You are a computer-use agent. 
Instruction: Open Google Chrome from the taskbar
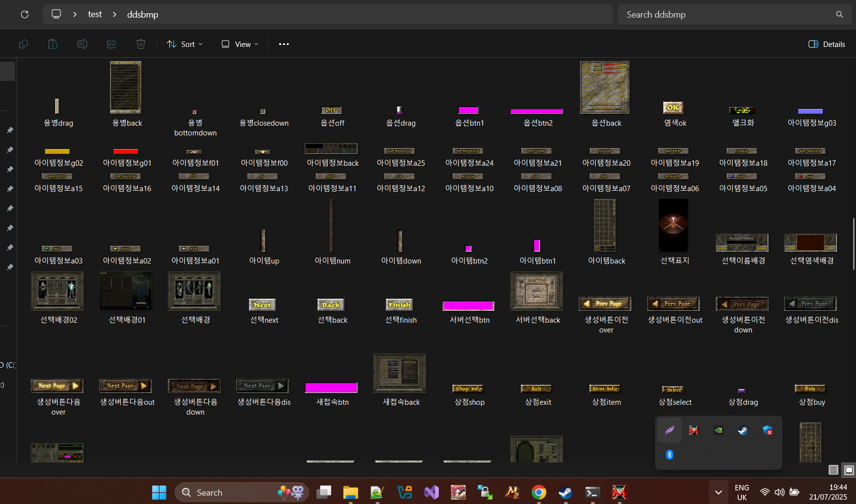coord(539,492)
